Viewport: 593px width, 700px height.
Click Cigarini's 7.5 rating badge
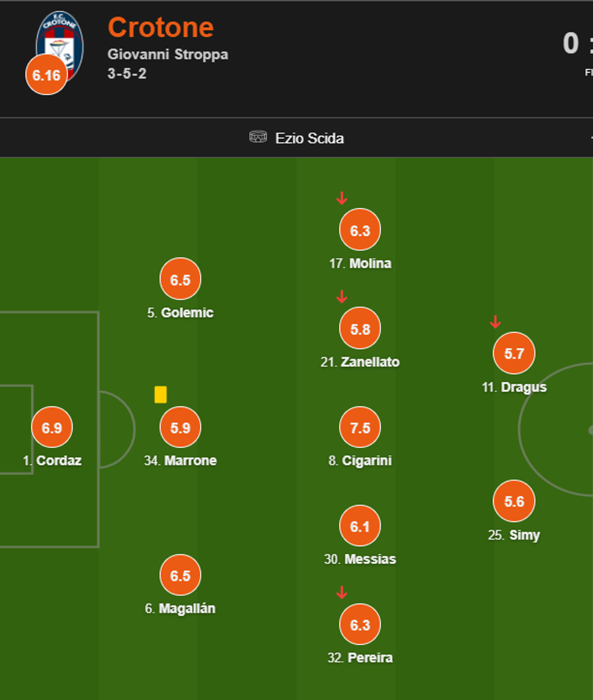pyautogui.click(x=360, y=428)
